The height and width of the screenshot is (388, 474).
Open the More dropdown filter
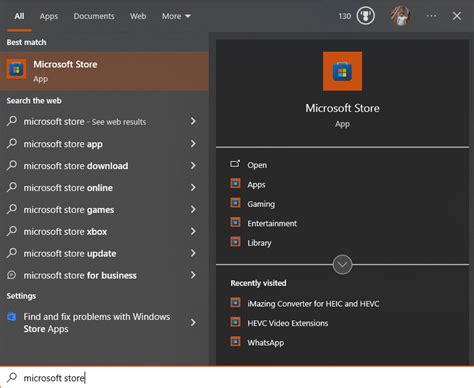tap(176, 16)
